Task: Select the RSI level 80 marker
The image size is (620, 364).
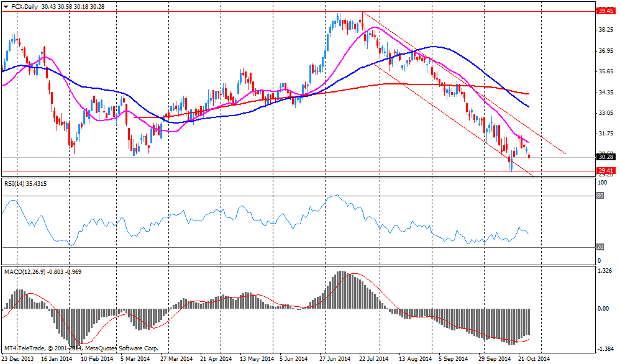Action: (x=600, y=196)
